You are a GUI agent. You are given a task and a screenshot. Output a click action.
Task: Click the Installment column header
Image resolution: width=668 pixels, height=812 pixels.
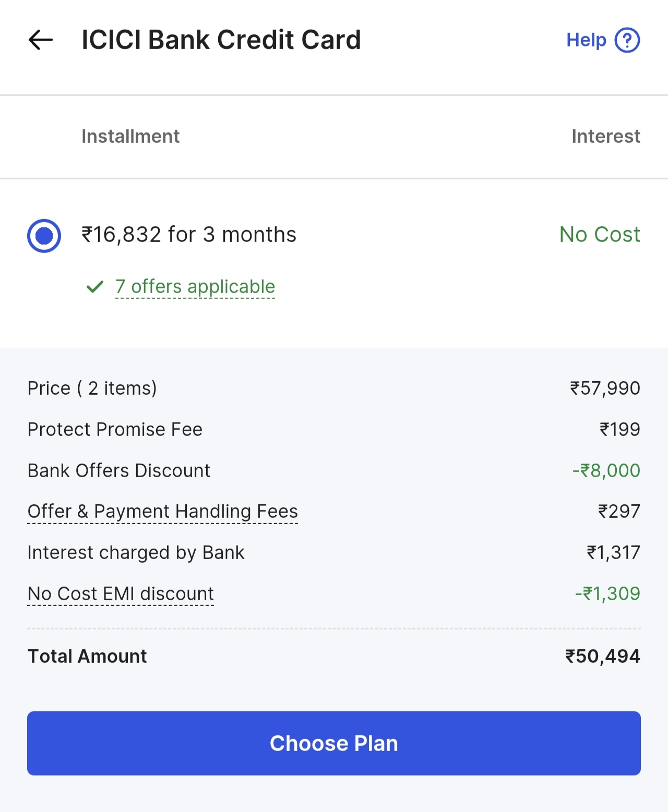click(x=130, y=137)
